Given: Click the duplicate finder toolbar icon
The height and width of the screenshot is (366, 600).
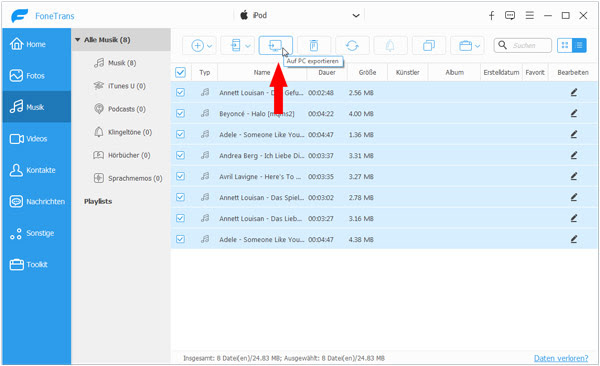Looking at the screenshot, I should click(429, 46).
